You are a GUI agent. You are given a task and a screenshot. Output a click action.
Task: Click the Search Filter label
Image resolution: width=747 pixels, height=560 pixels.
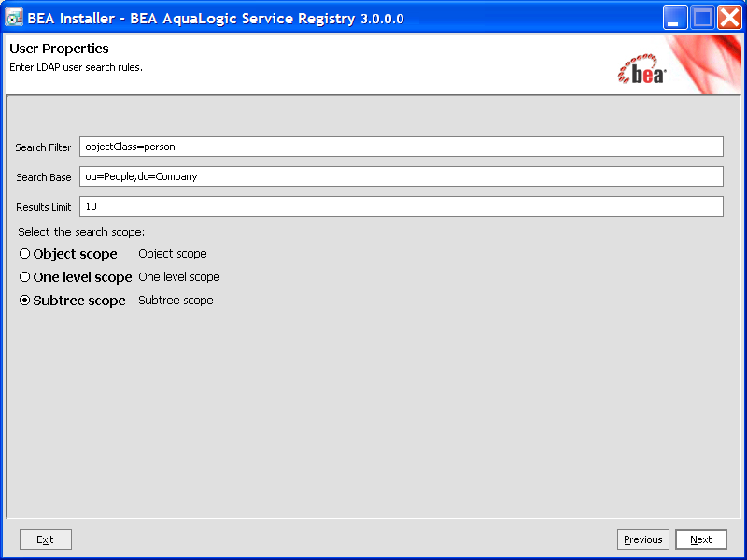coord(43,147)
